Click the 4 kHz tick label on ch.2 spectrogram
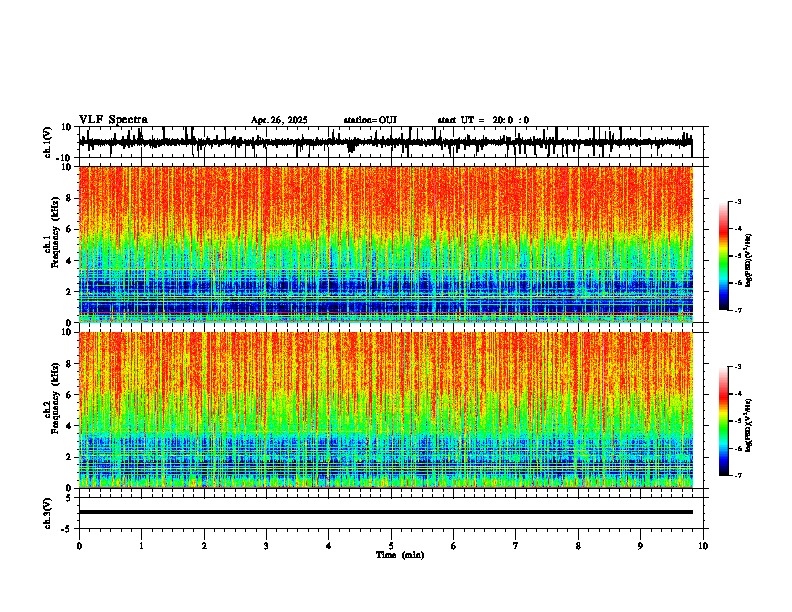This screenshot has width=792, height=612. point(70,426)
